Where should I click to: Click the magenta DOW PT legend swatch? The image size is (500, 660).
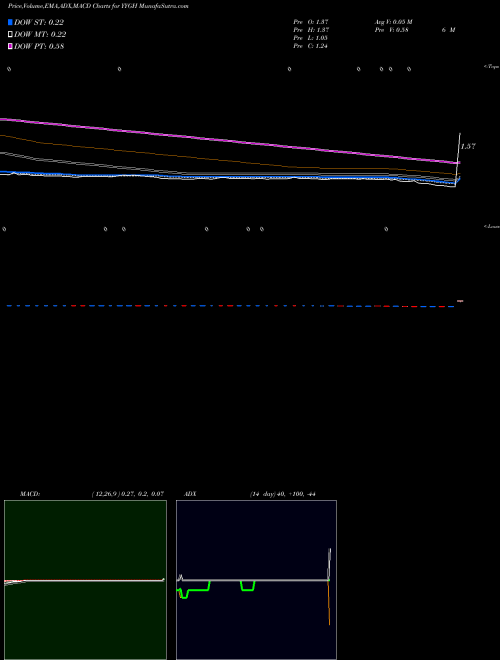pyautogui.click(x=10, y=46)
